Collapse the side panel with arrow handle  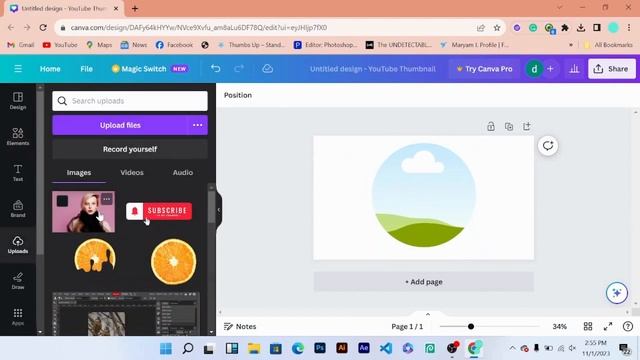(x=219, y=210)
